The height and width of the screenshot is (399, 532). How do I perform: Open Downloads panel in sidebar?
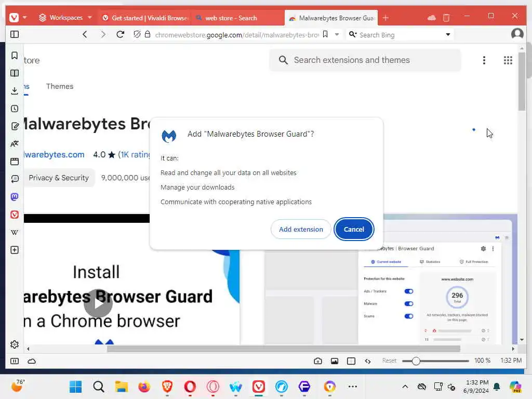(15, 91)
